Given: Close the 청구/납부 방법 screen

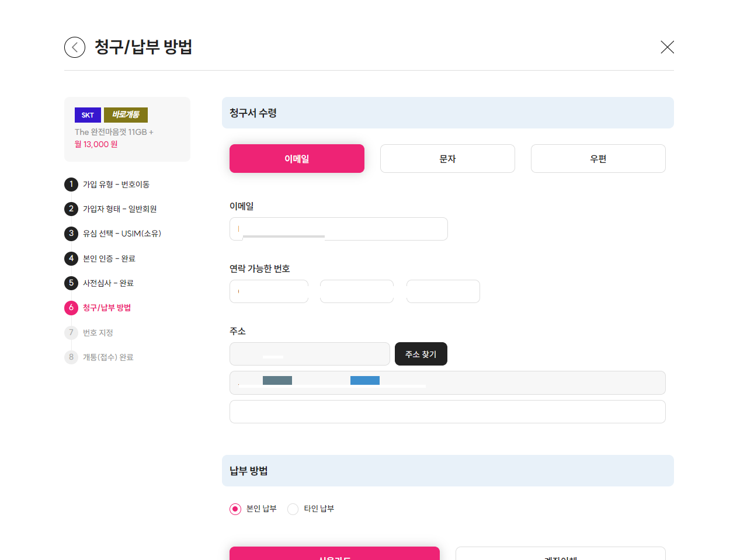Looking at the screenshot, I should pyautogui.click(x=667, y=47).
